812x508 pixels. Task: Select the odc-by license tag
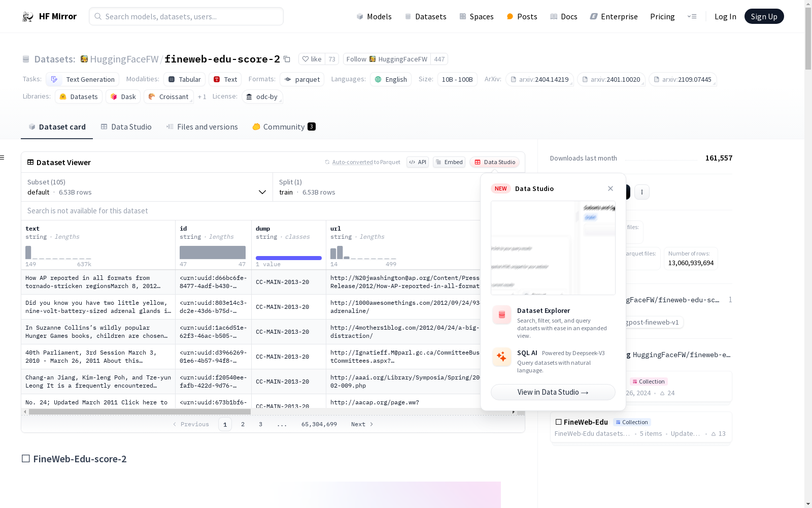pyautogui.click(x=262, y=97)
